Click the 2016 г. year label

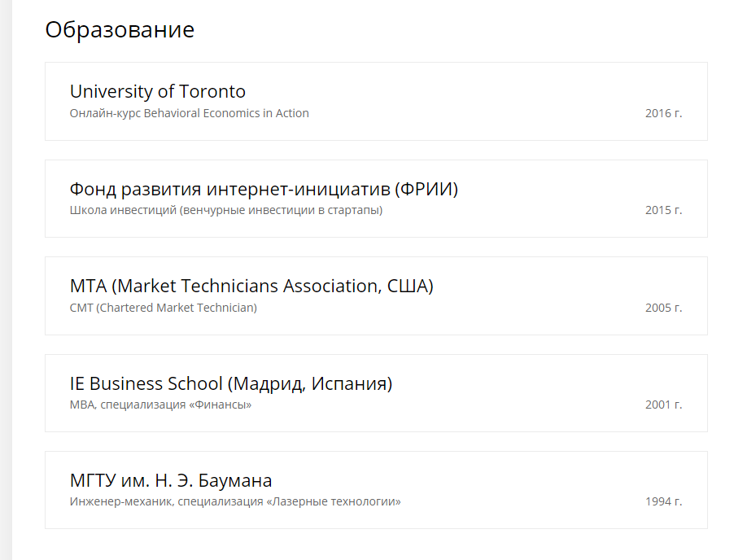663,113
